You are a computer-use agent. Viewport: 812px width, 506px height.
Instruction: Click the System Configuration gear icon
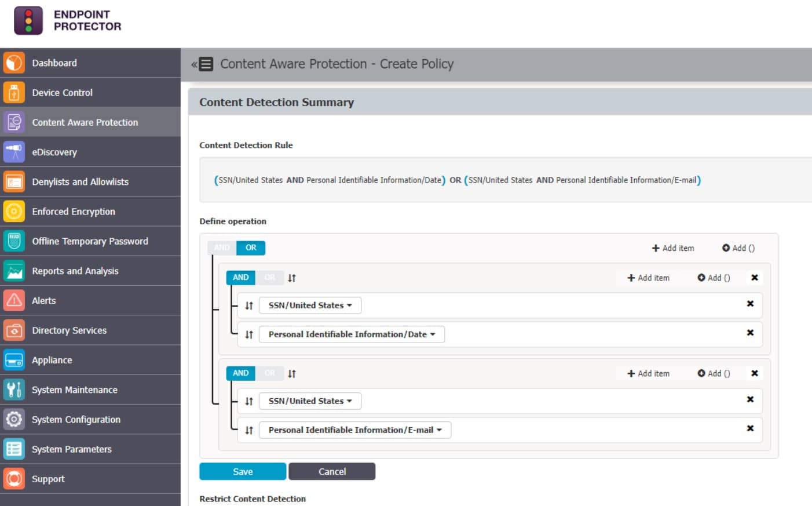coord(14,419)
